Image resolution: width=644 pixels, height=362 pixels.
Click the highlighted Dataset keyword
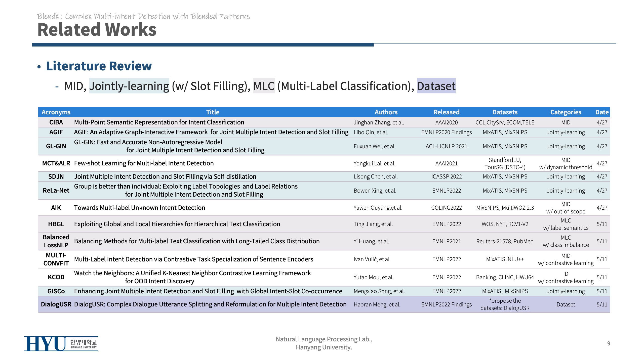436,86
